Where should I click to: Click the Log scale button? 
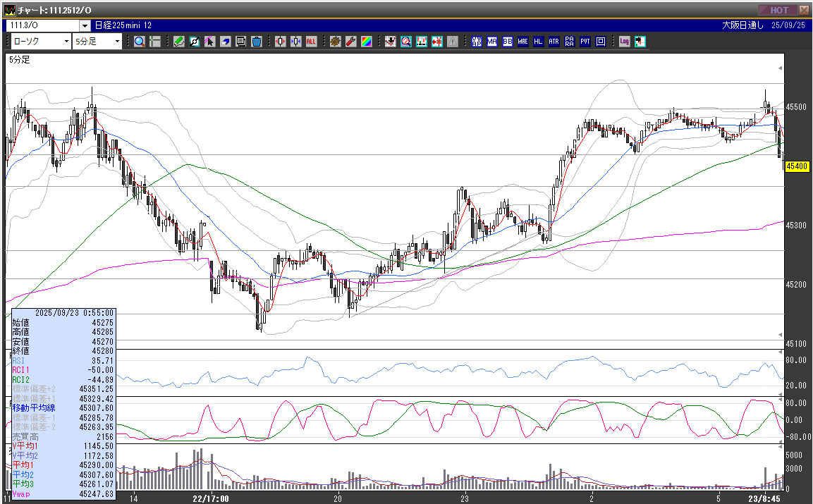click(x=625, y=42)
